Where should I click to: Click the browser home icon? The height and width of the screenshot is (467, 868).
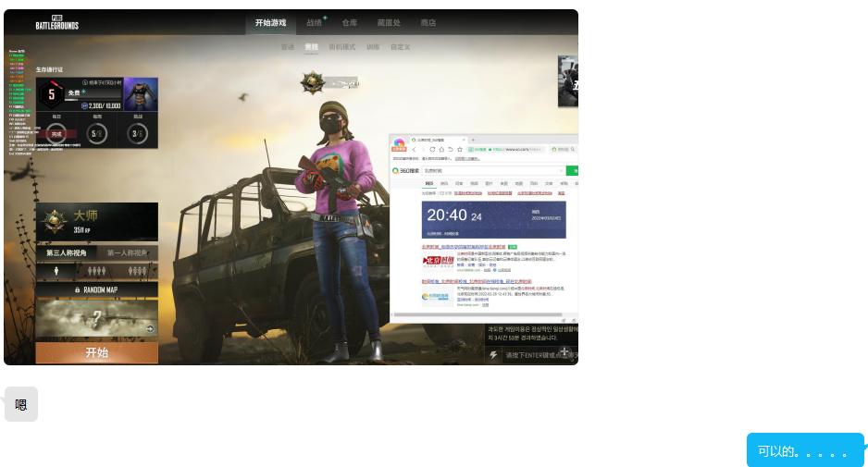click(x=441, y=150)
